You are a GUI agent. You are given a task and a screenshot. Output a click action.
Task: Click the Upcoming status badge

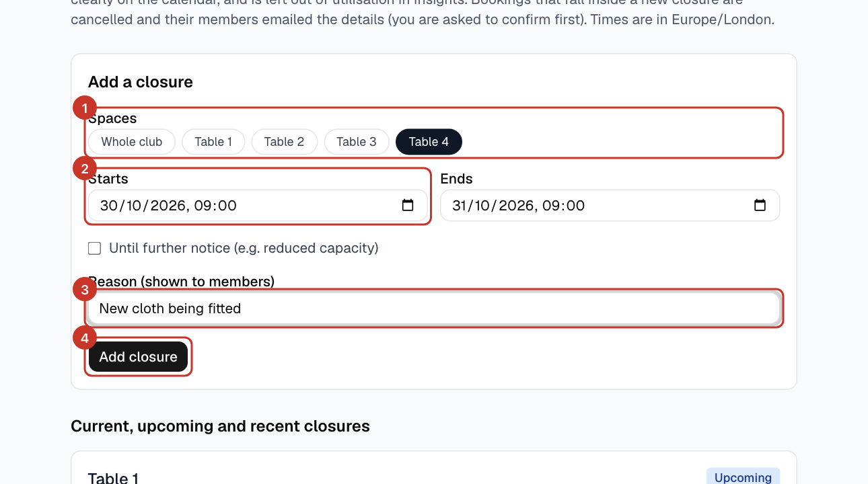(x=743, y=477)
